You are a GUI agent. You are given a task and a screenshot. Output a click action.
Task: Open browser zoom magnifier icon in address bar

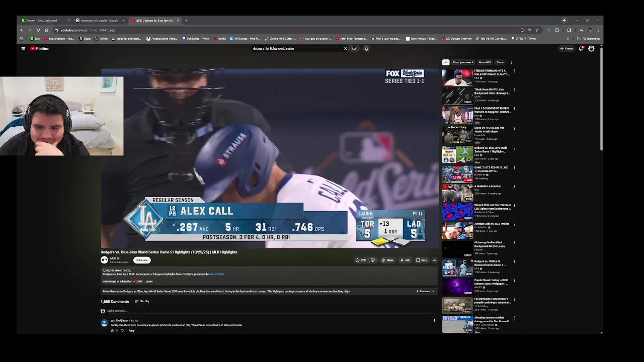tap(530, 30)
